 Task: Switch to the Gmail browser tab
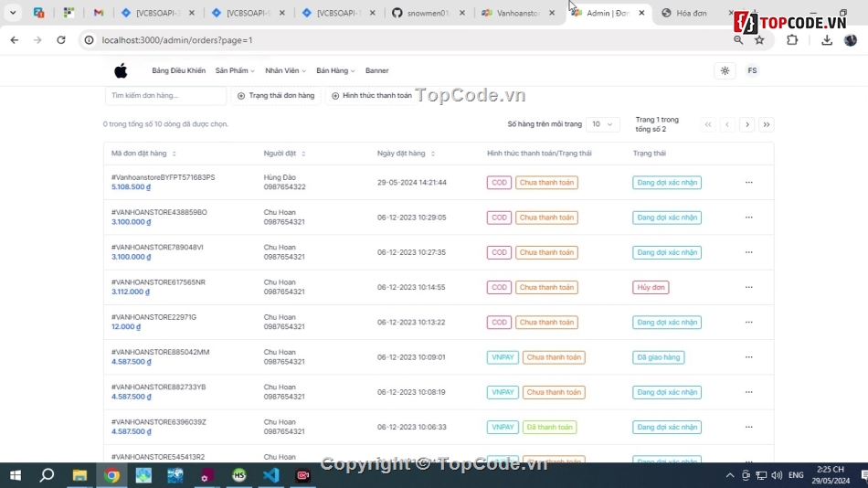(x=99, y=13)
